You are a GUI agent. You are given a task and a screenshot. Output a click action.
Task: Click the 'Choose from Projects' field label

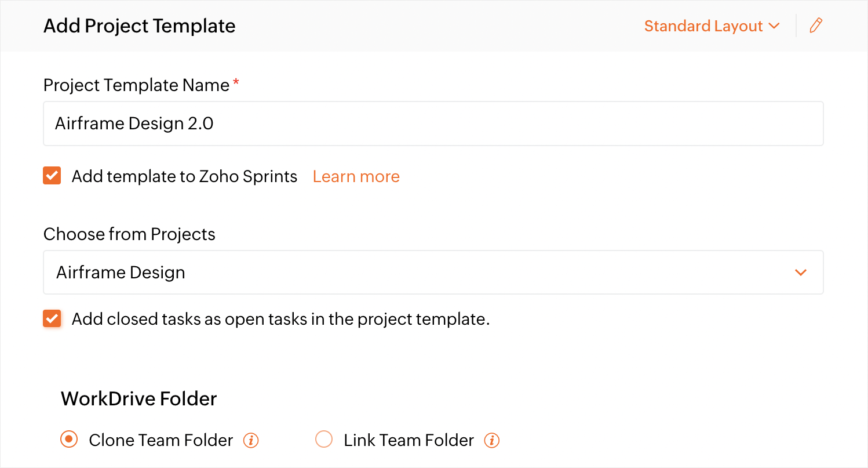point(129,234)
